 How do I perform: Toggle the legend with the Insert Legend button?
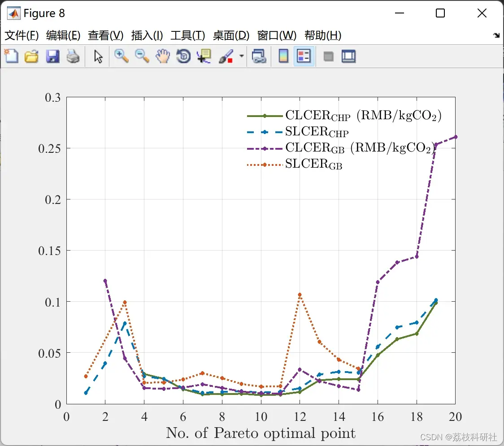click(304, 56)
